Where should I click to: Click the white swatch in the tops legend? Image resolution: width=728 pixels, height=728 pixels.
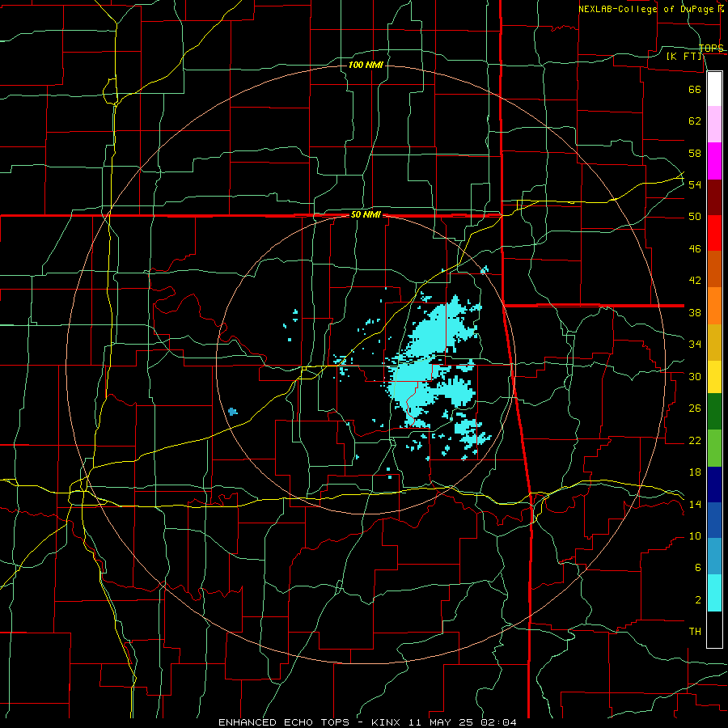714,89
